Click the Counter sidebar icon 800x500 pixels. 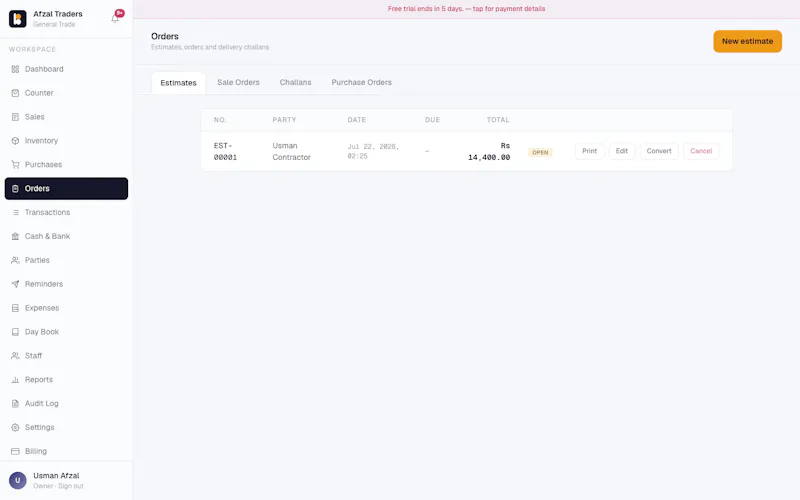tap(15, 93)
